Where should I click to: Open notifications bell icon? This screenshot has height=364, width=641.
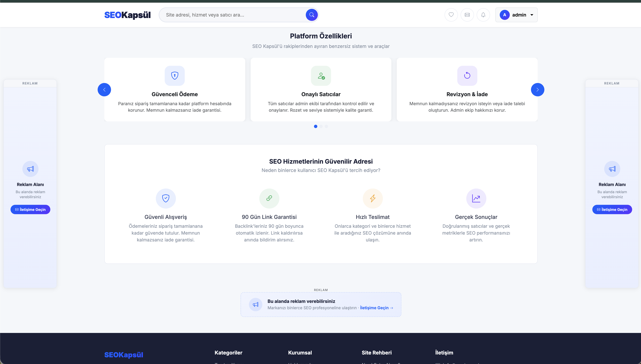(x=483, y=15)
